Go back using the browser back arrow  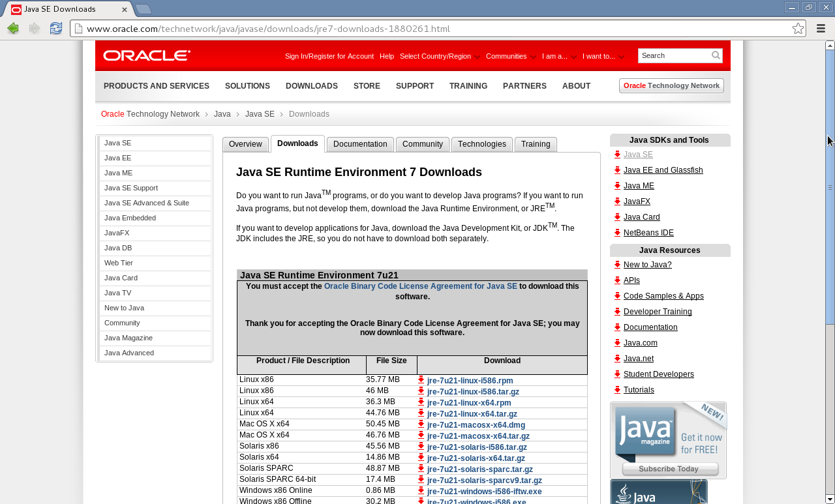(12, 28)
